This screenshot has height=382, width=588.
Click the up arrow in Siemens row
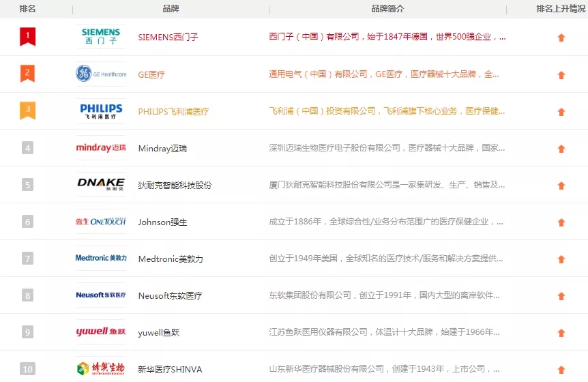click(x=561, y=38)
